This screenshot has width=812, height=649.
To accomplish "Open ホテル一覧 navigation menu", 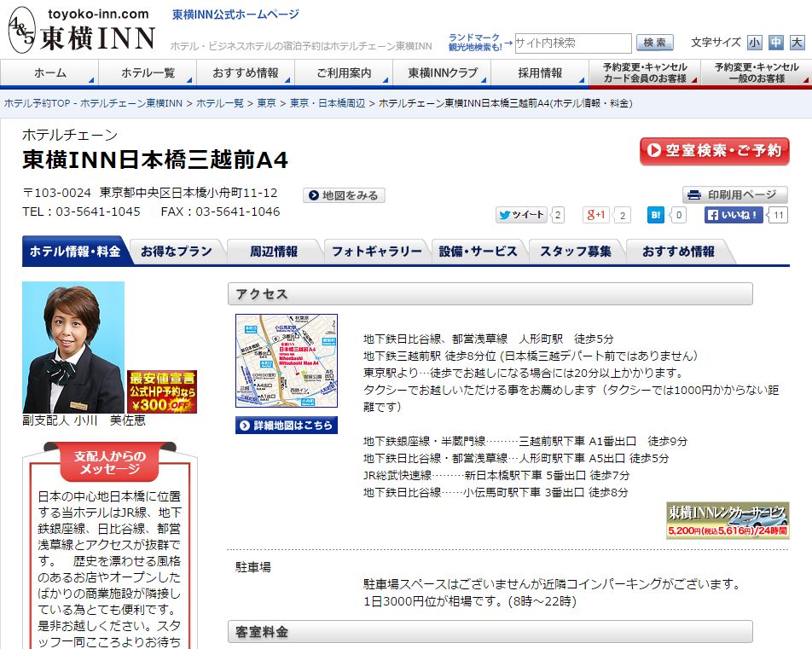I will pyautogui.click(x=148, y=73).
